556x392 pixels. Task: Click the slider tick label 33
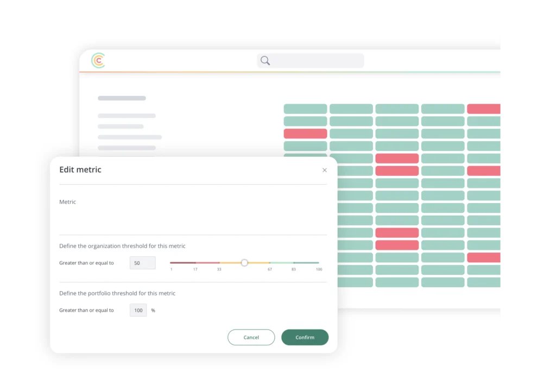pos(219,269)
